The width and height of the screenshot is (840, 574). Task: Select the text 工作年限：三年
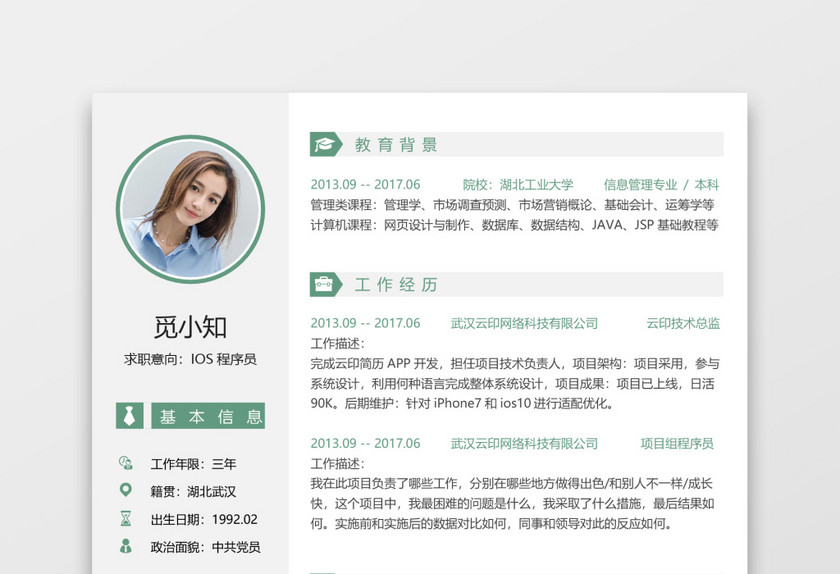tap(193, 464)
